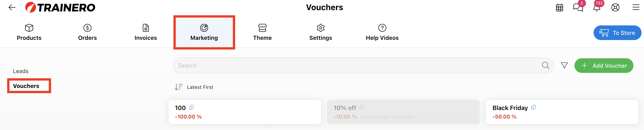644x130 pixels.
Task: Click the search magnifier icon
Action: [x=545, y=65]
